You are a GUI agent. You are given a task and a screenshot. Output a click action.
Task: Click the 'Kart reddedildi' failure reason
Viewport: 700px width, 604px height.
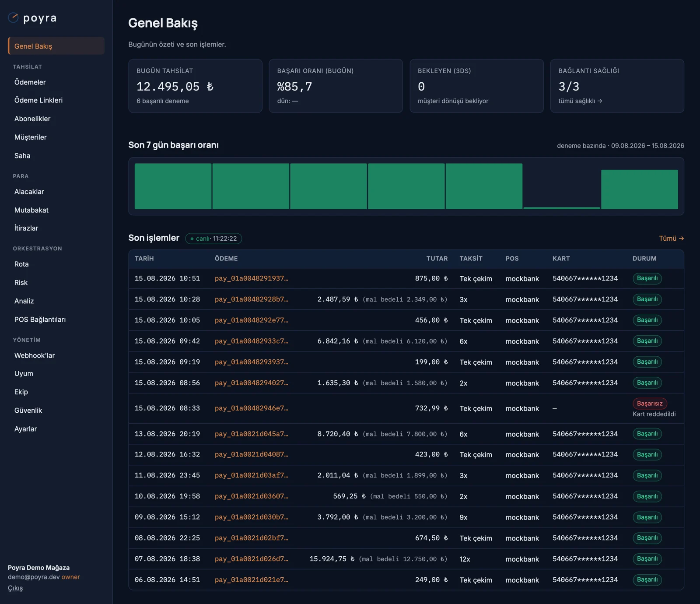654,414
